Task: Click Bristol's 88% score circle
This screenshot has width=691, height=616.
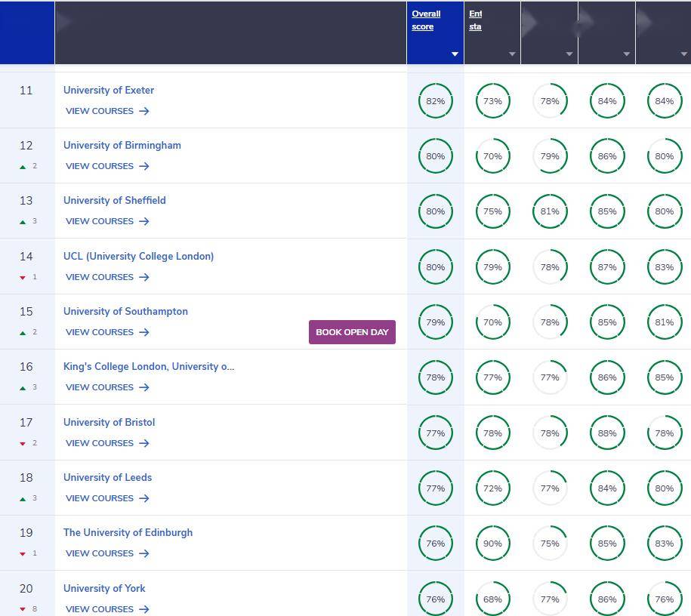Action: click(607, 433)
